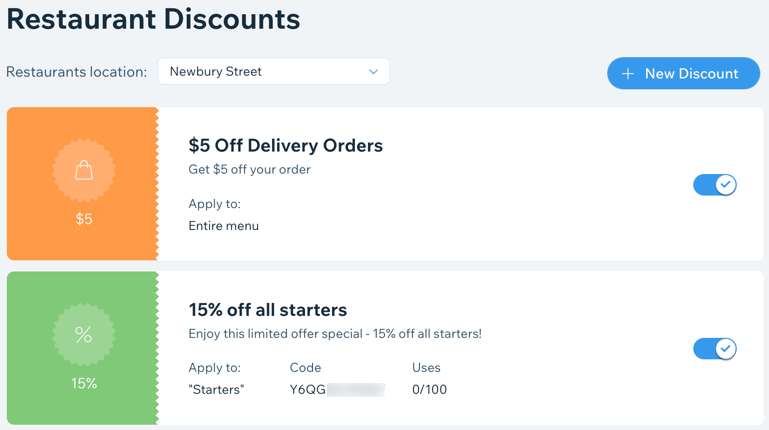Click the checkmark knob on $5 discount switch
The image size is (769, 430).
coord(725,185)
